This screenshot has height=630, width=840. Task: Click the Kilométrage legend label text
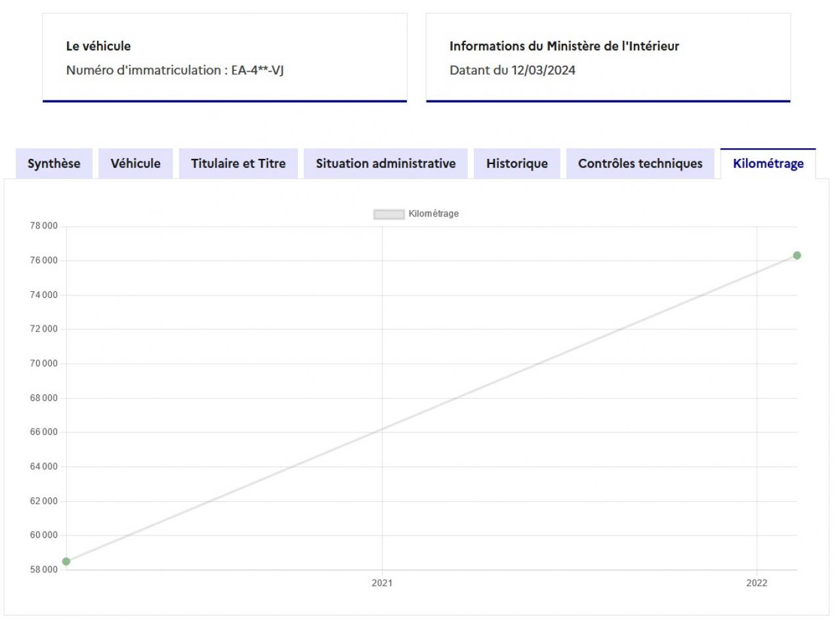click(433, 214)
